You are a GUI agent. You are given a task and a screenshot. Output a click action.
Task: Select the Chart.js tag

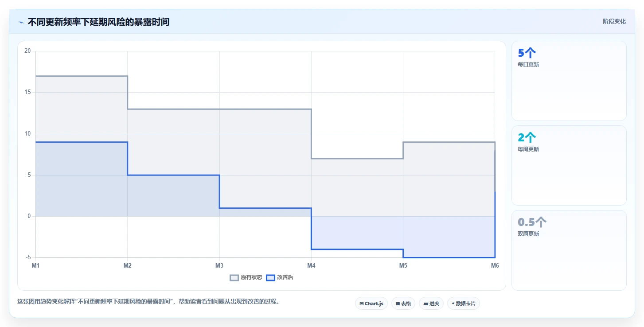click(x=371, y=304)
